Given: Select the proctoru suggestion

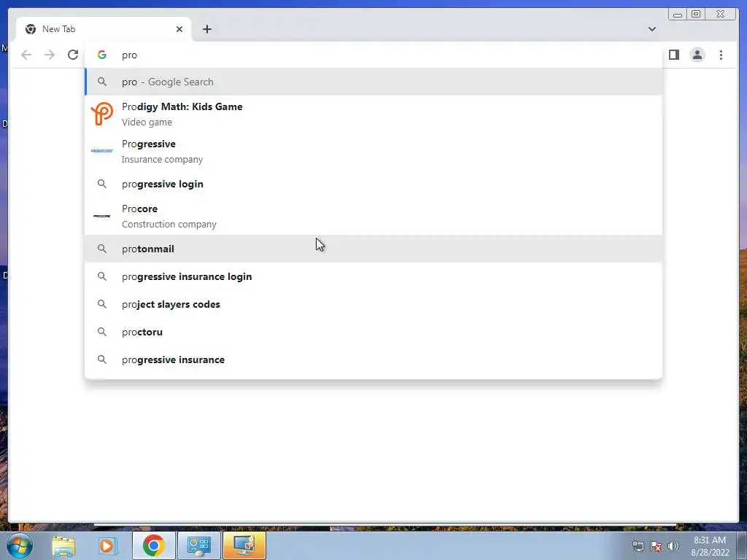Looking at the screenshot, I should 373,332.
